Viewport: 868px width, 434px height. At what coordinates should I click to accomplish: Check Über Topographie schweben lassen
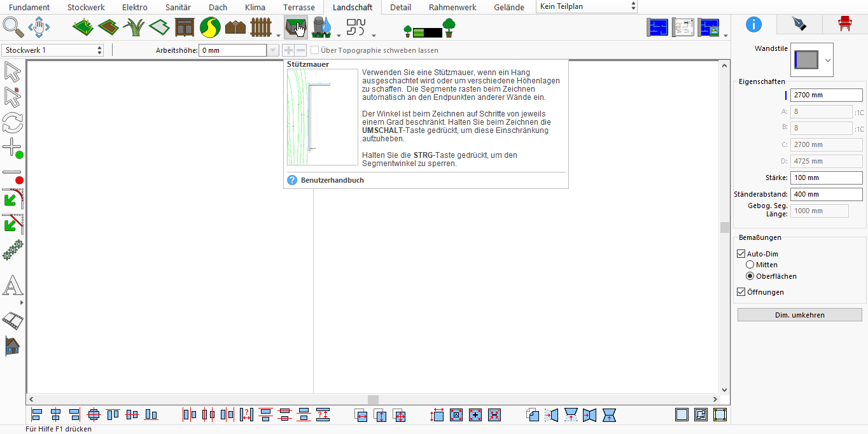[x=314, y=50]
